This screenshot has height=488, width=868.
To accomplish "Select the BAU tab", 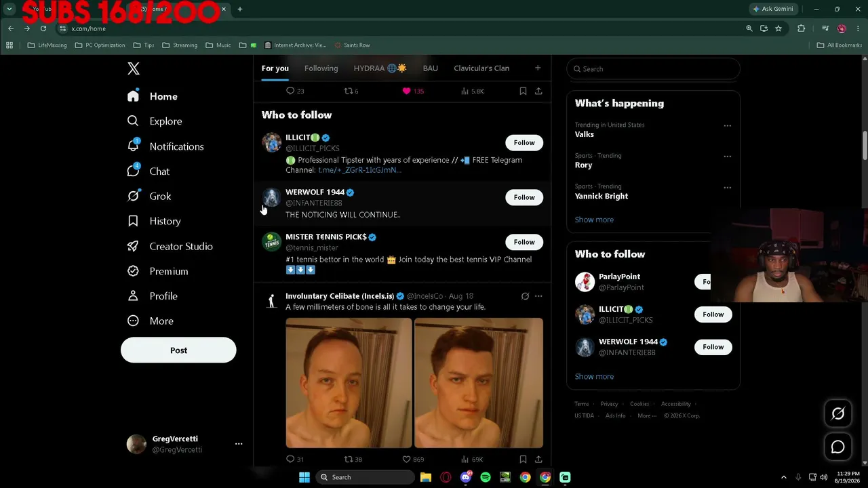I will coord(431,68).
